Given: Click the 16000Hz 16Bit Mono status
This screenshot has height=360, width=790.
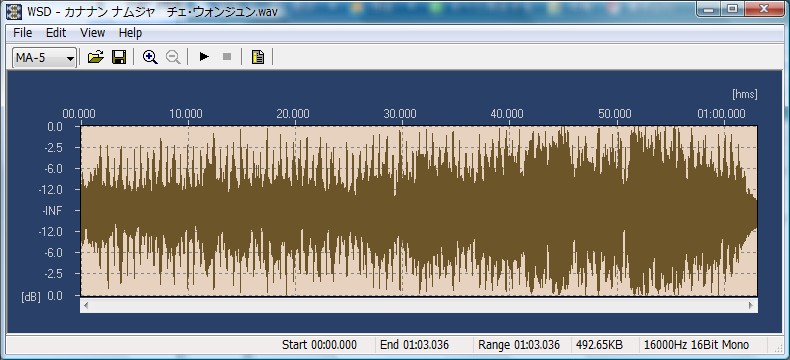Looking at the screenshot, I should pyautogui.click(x=696, y=345).
